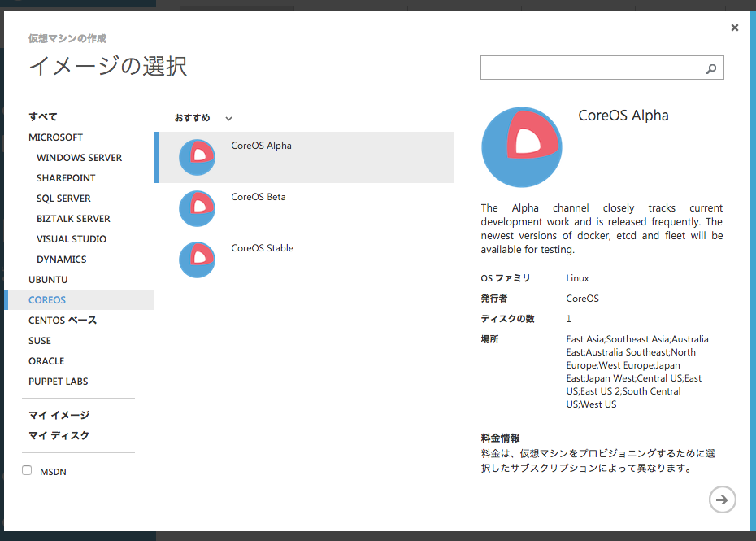756x541 pixels.
Task: Close the image selection dialog
Action: [x=734, y=28]
